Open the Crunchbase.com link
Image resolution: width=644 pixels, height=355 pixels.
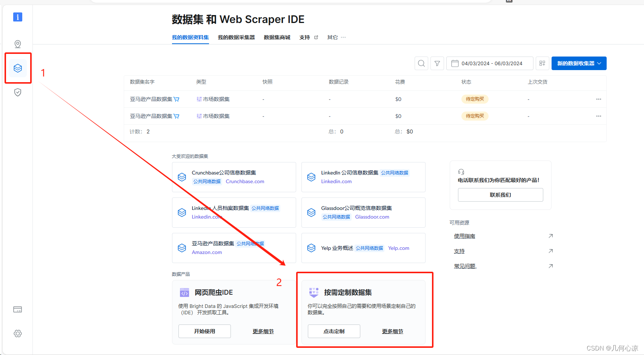[245, 182]
